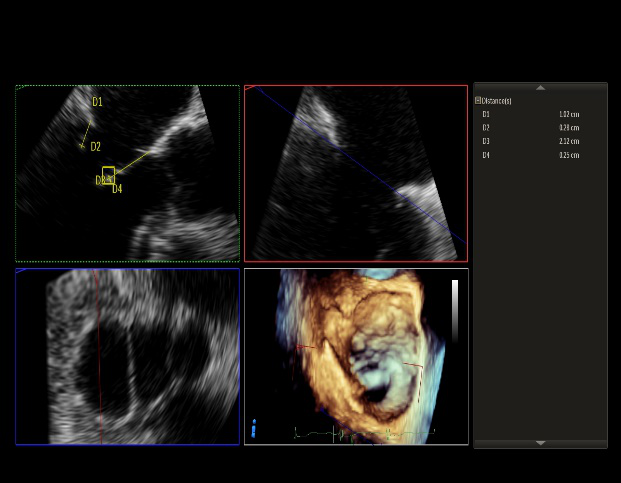
Task: Select the D3 row in measurements list
Action: pyautogui.click(x=487, y=141)
